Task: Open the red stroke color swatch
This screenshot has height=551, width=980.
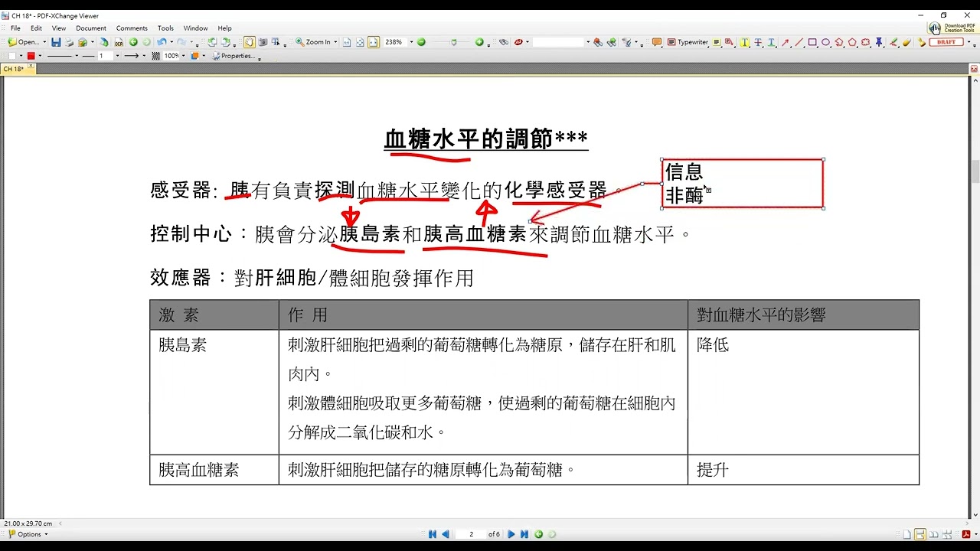Action: (31, 56)
